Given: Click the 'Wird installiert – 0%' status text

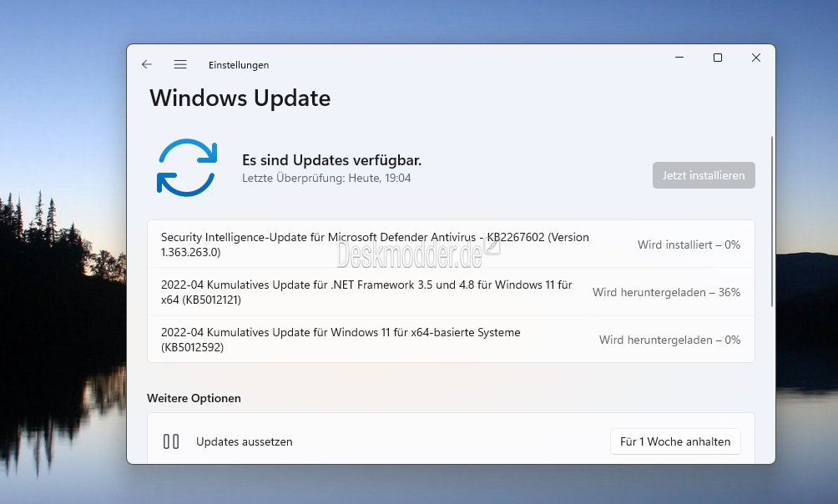Looking at the screenshot, I should tap(689, 244).
